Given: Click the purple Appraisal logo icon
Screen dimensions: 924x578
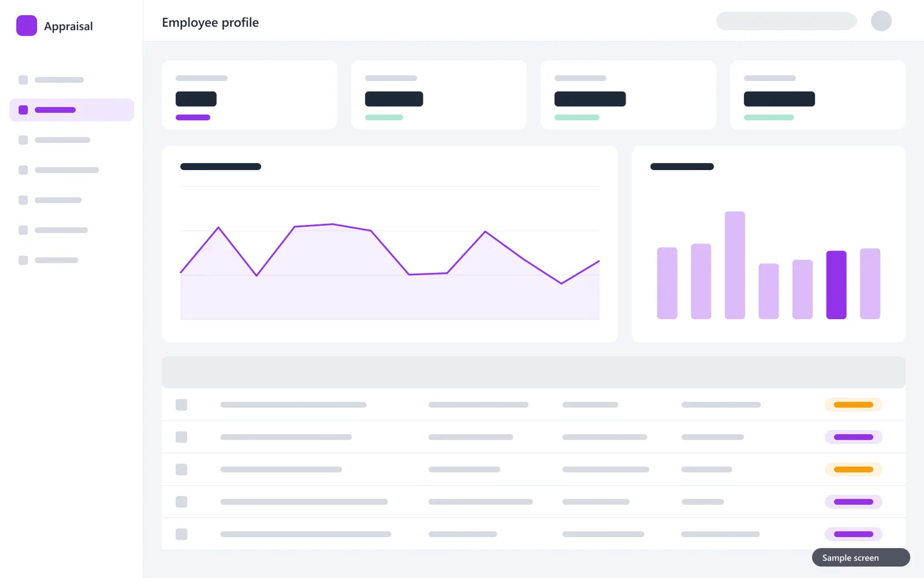Looking at the screenshot, I should pyautogui.click(x=26, y=26).
